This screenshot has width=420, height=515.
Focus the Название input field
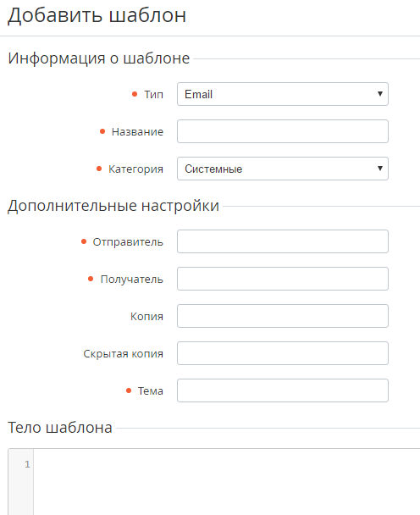click(283, 131)
